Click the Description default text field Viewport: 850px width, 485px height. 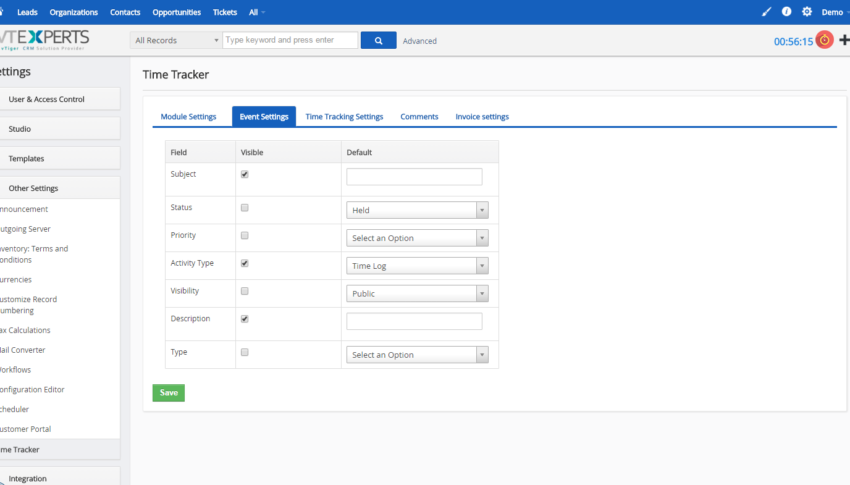[414, 321]
